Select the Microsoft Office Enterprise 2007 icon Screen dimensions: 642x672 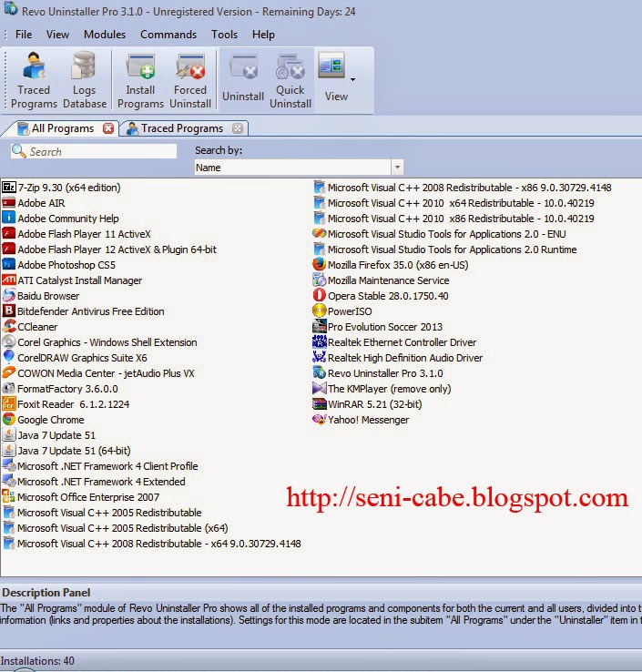[8, 496]
